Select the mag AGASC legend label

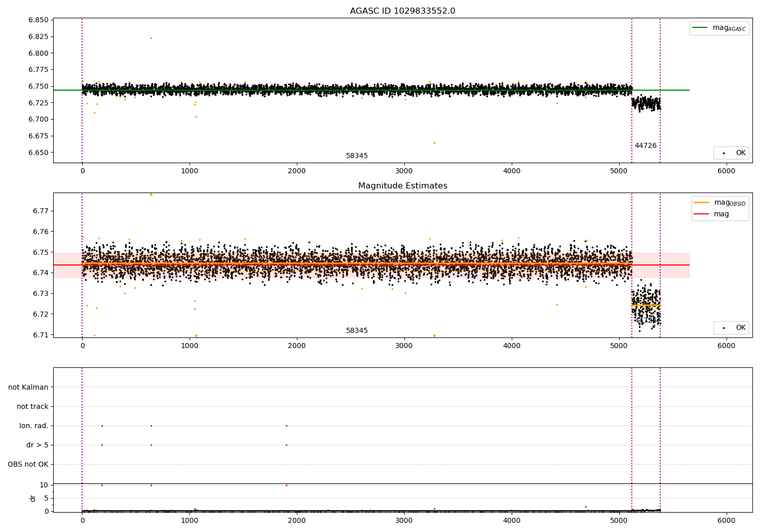(729, 28)
